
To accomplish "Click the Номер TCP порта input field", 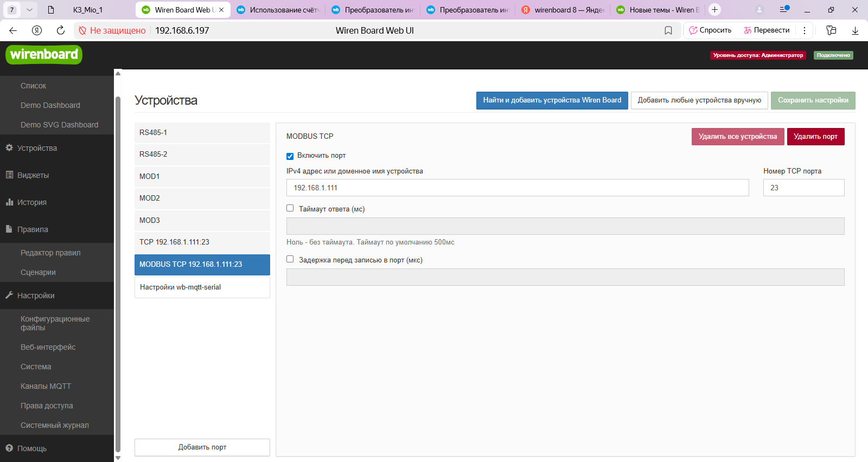I will [803, 188].
